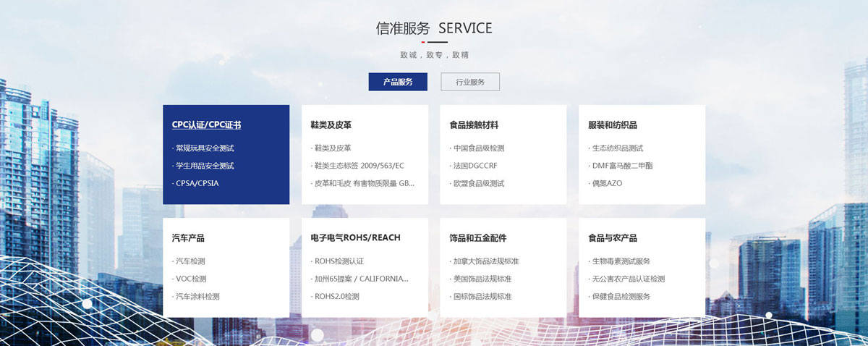The image size is (868, 346).
Task: Open 欧盟食品级测试 link
Action: click(479, 183)
